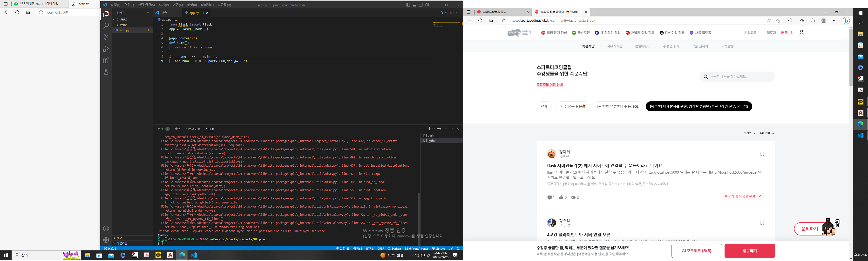The image size is (868, 261).
Task: Open the 국비지원 link in the Sparta header
Action: 581,33
